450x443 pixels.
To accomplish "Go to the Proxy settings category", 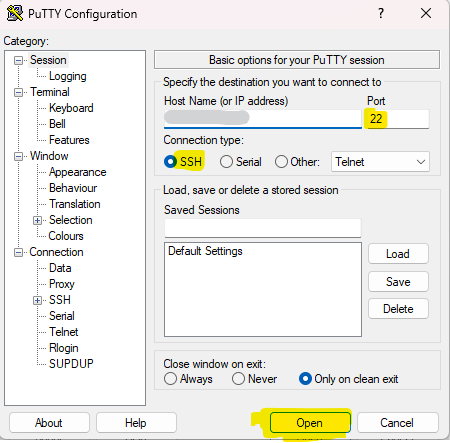I will coord(62,284).
